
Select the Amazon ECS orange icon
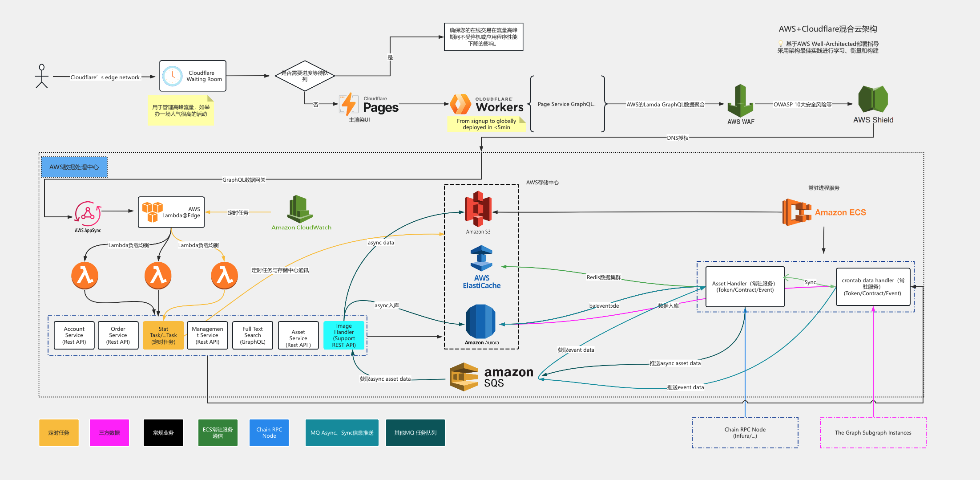[797, 212]
